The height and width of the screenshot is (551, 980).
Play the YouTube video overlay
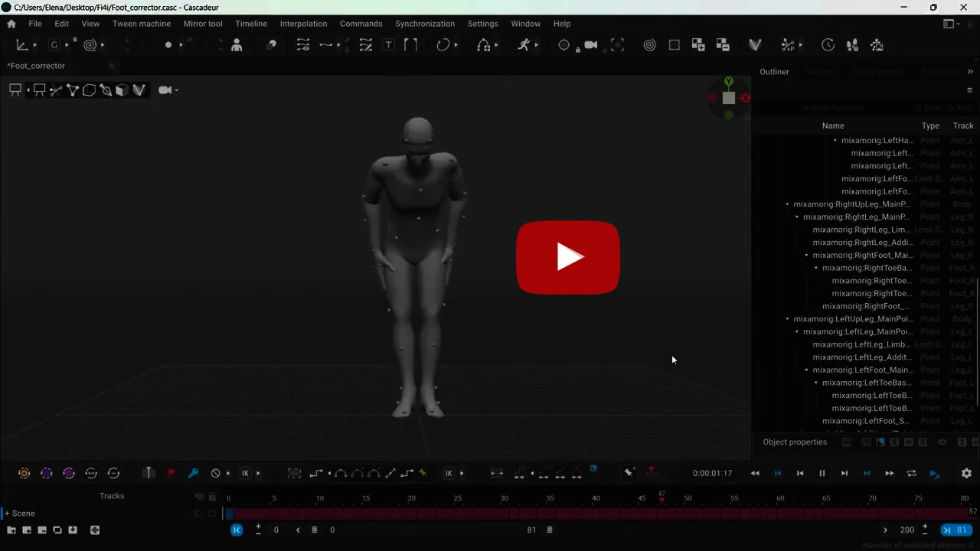[568, 257]
